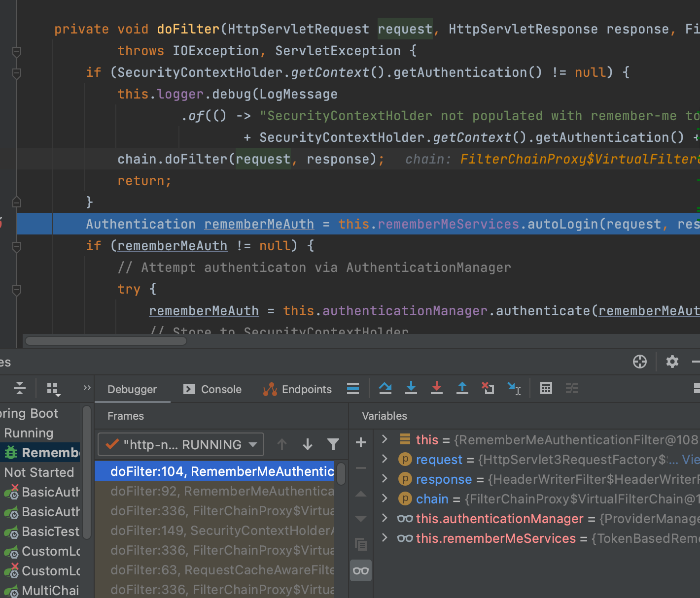Click the Force Step Into icon
Image resolution: width=700 pixels, height=598 pixels.
(437, 389)
